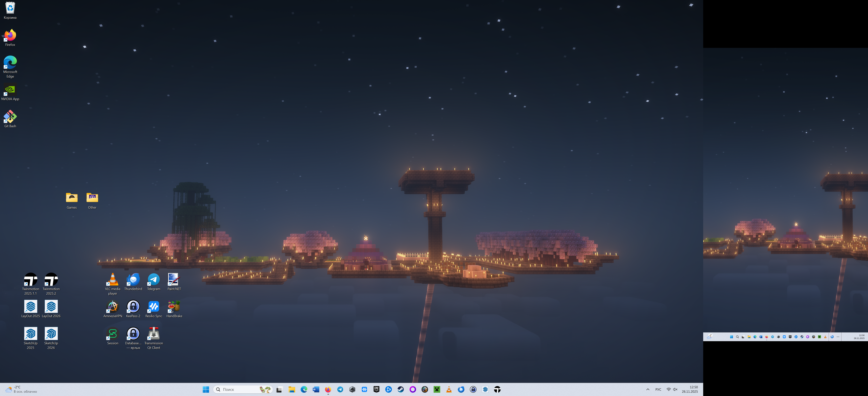
Task: Launch the Transmission Qt Client shortcut
Action: 154,334
